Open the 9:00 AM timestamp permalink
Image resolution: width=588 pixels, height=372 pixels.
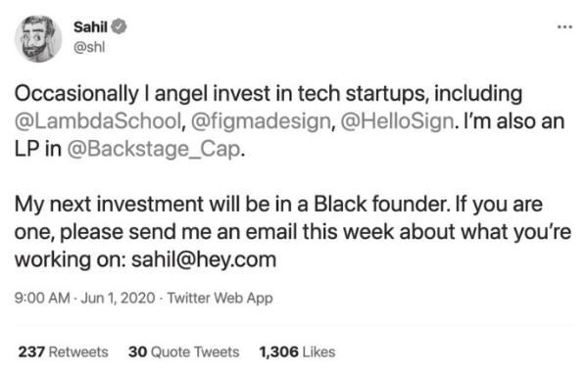42,299
